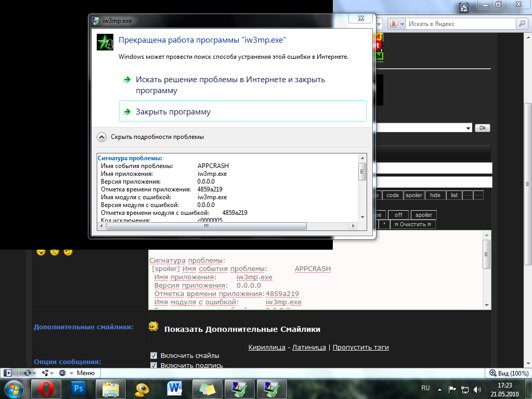Click the Ok button on the forum page
This screenshot has width=532, height=399.
pyautogui.click(x=483, y=128)
